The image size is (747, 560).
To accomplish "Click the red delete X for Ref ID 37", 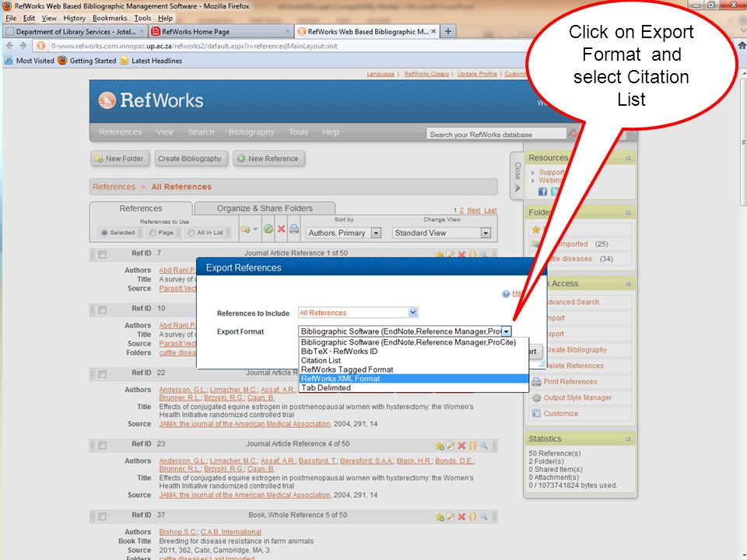I will [x=461, y=516].
